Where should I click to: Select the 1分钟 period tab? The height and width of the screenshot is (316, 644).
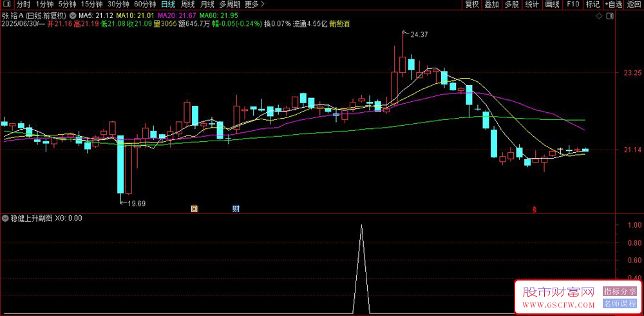coord(44,5)
